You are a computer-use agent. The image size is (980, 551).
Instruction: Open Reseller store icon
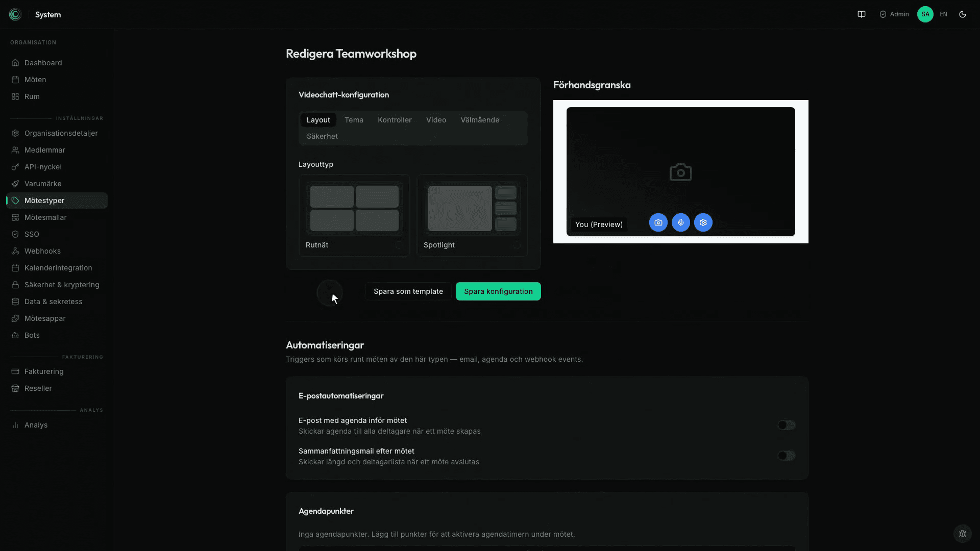coord(15,388)
